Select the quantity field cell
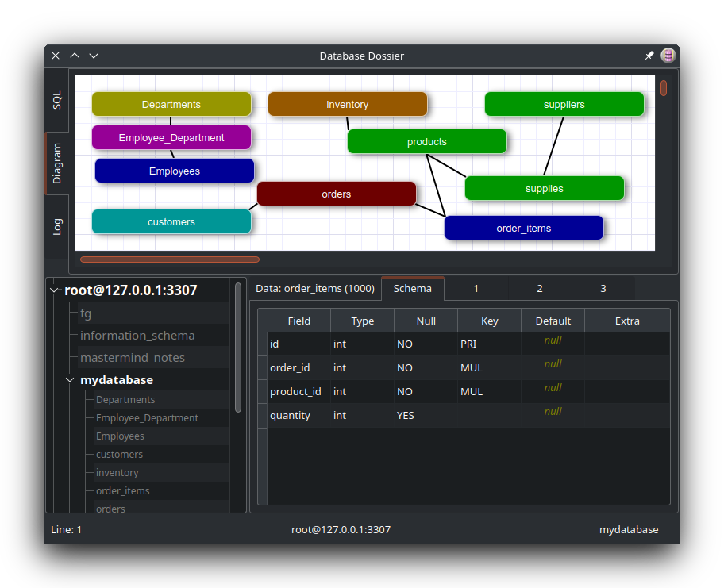The image size is (724, 588). [298, 415]
